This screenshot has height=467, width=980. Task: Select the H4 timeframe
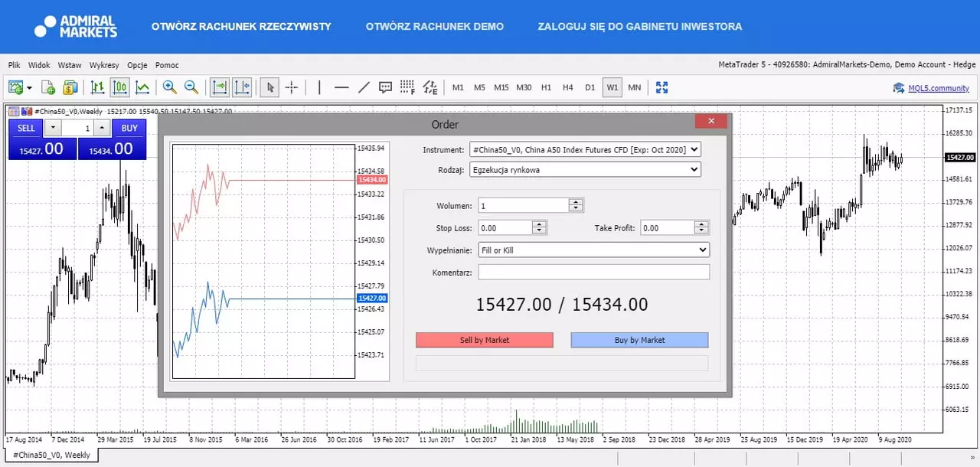click(x=568, y=87)
